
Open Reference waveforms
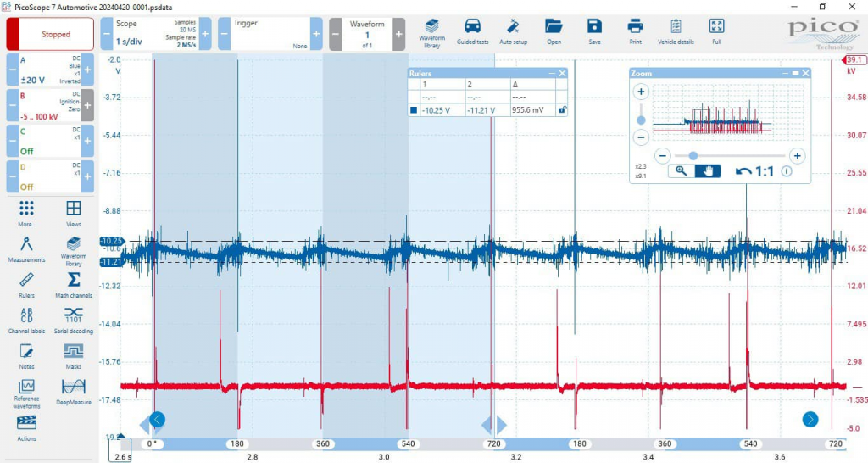[x=26, y=390]
